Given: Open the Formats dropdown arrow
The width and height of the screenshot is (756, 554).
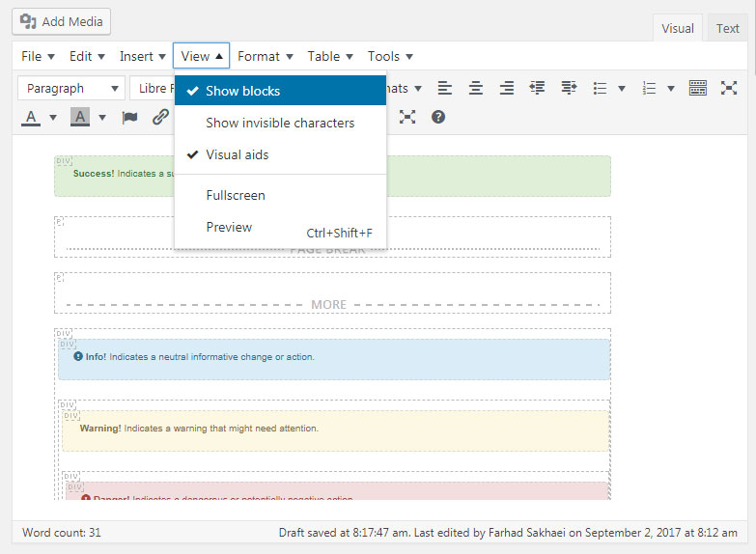Looking at the screenshot, I should [x=418, y=89].
